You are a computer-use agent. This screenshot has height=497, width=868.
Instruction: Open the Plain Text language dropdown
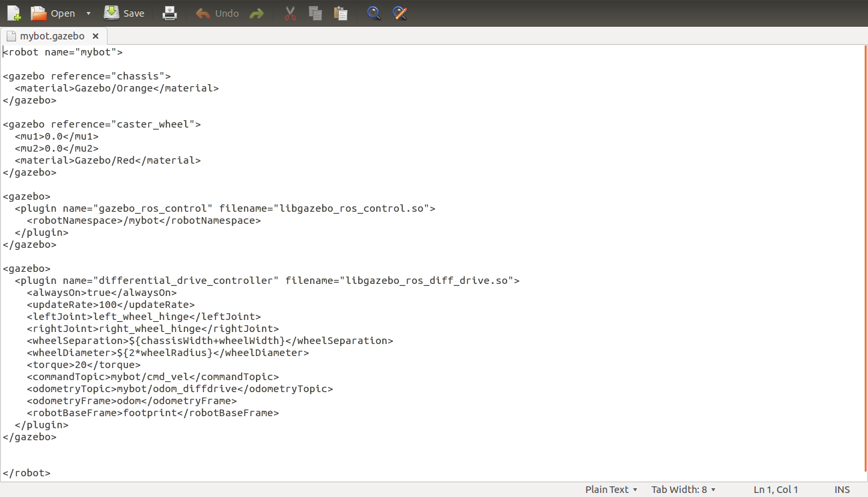tap(611, 490)
